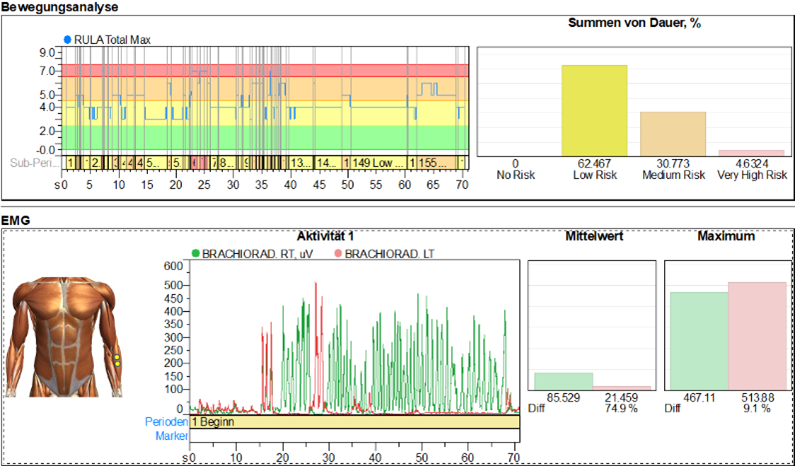Click the RULA Total Max legend dot

[68, 40]
